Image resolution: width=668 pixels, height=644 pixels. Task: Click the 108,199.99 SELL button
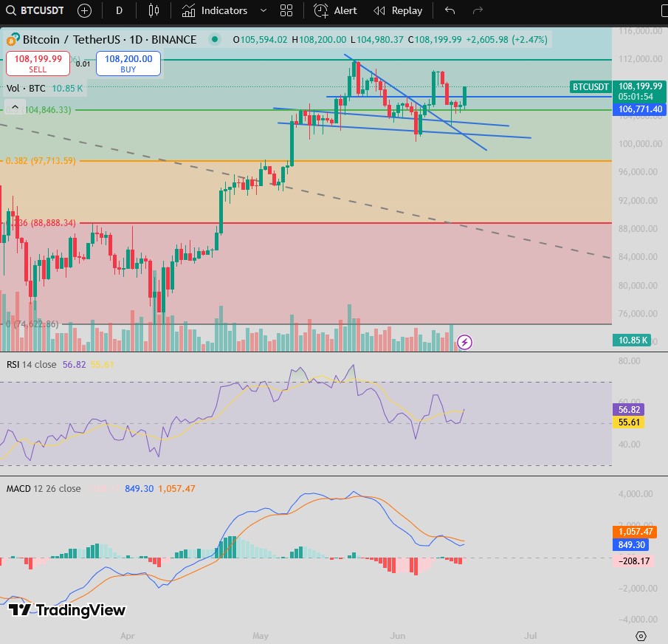click(x=38, y=64)
